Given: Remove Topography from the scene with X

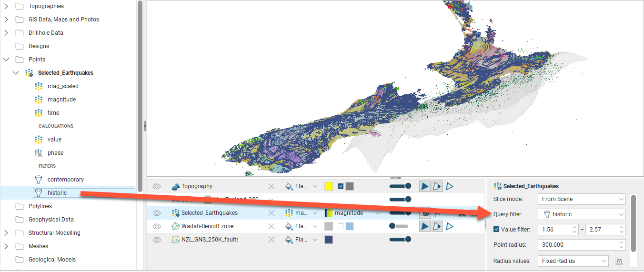Looking at the screenshot, I should point(272,186).
